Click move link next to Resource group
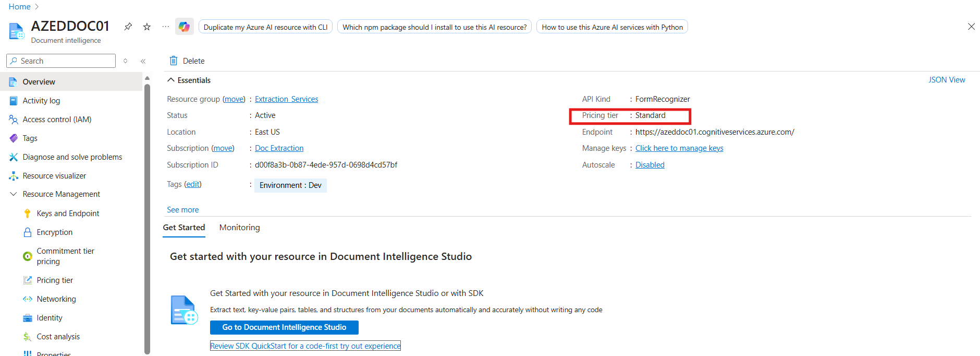The image size is (980, 356). click(234, 99)
